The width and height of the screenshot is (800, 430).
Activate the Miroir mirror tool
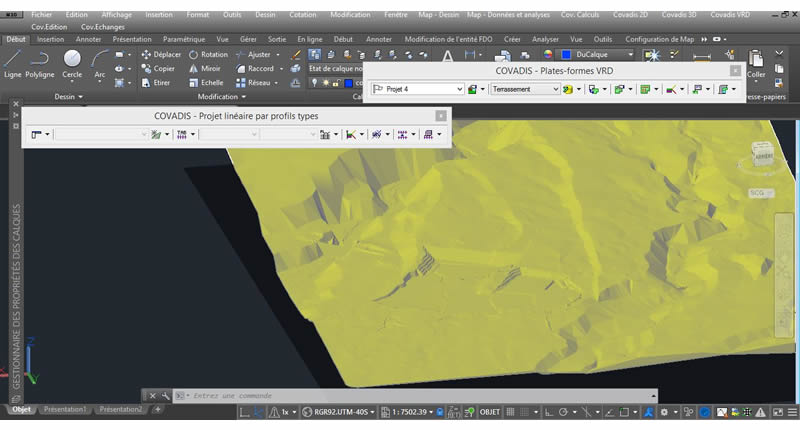click(205, 68)
